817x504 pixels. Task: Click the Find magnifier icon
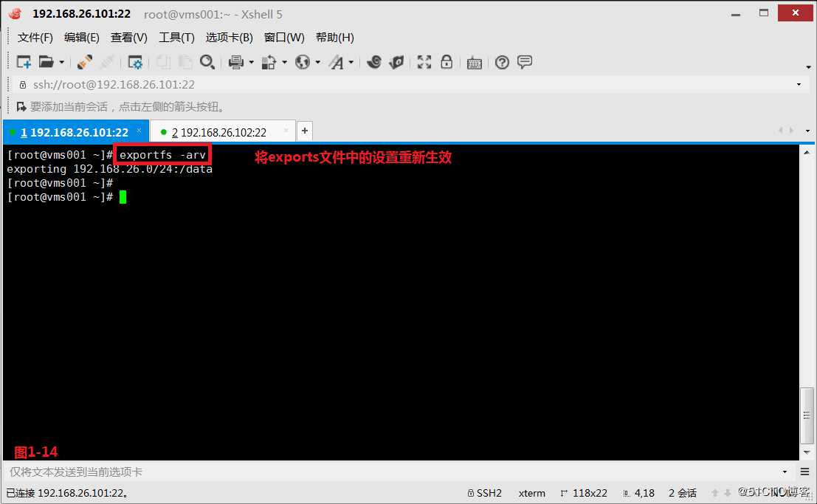(x=207, y=63)
